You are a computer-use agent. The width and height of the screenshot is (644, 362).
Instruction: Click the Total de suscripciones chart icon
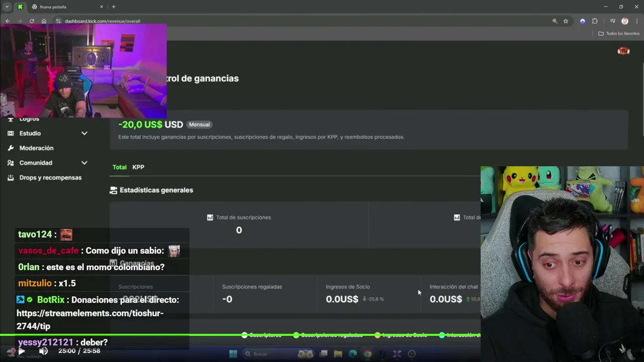[x=210, y=217]
